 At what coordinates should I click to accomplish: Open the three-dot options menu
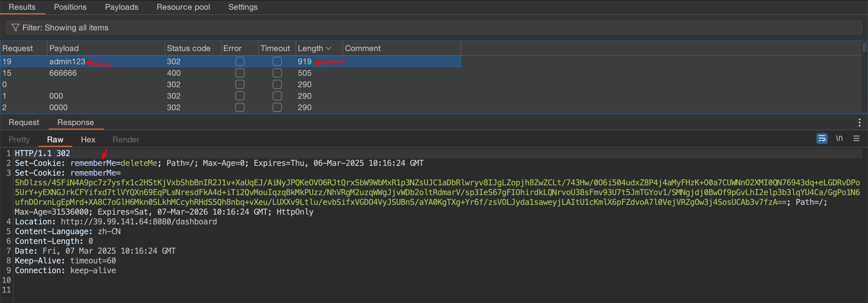click(859, 123)
